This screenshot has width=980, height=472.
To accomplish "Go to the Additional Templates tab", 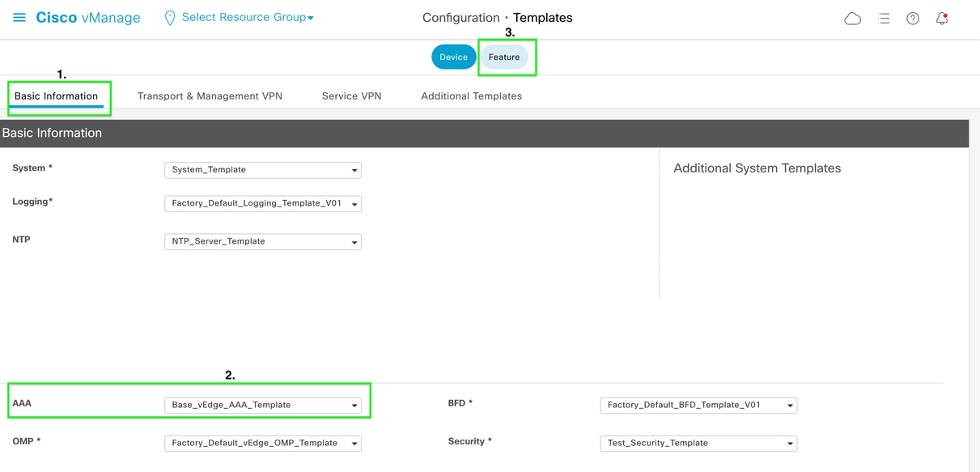I will [471, 96].
